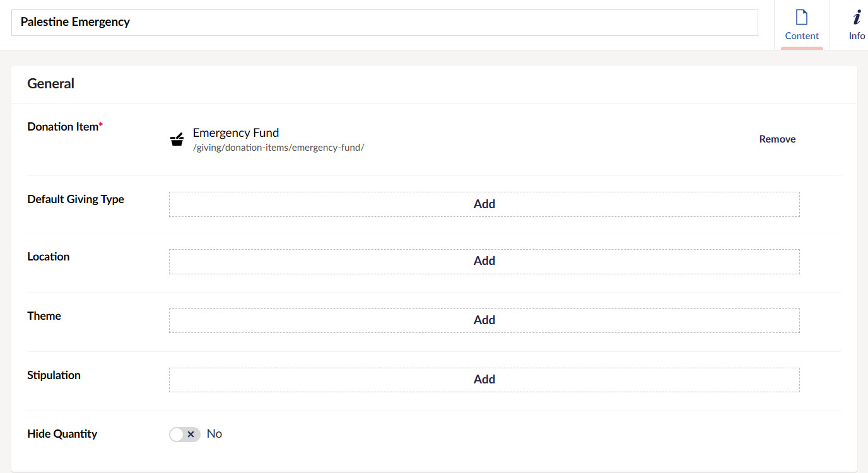
Task: Click the Emergency Fund item name
Action: click(236, 133)
